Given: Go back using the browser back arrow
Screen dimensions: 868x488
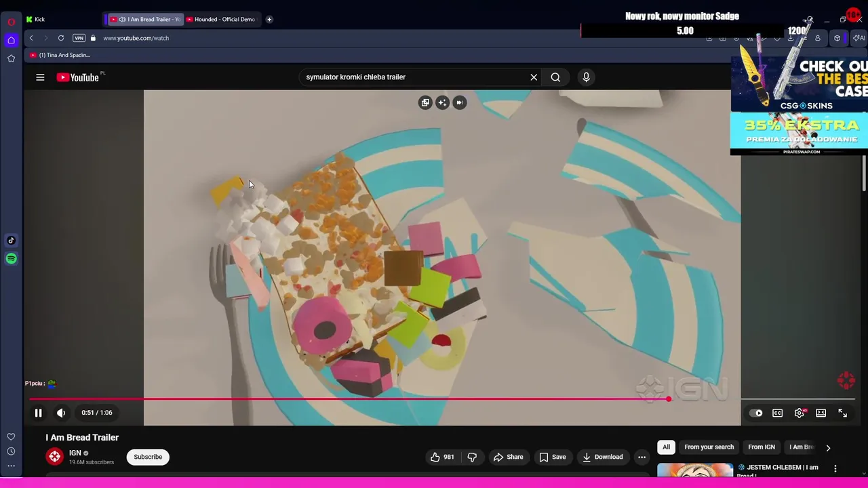Looking at the screenshot, I should click(x=31, y=39).
